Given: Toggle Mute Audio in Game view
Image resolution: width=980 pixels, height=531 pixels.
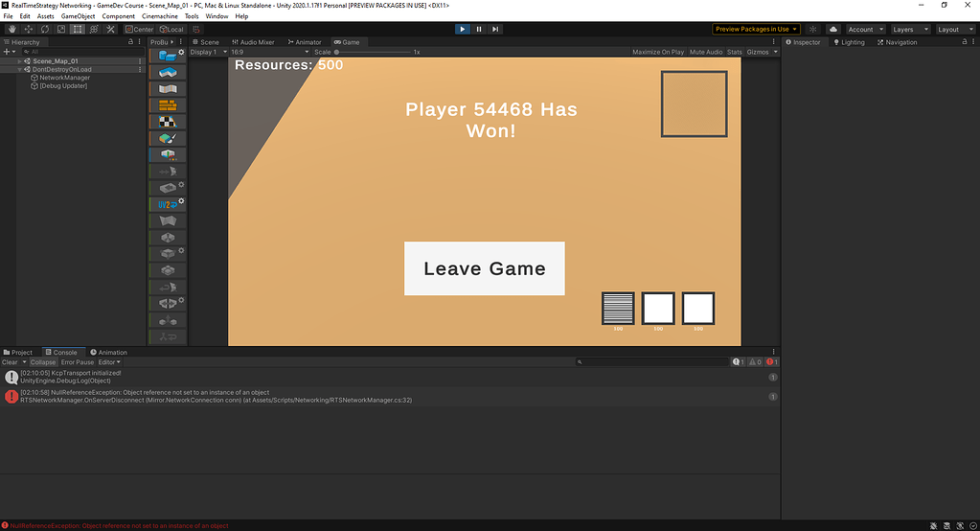Looking at the screenshot, I should (706, 52).
